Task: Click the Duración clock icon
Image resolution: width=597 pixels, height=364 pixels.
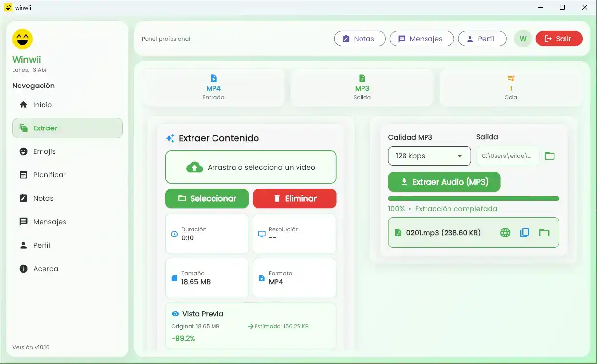Action: coord(174,234)
